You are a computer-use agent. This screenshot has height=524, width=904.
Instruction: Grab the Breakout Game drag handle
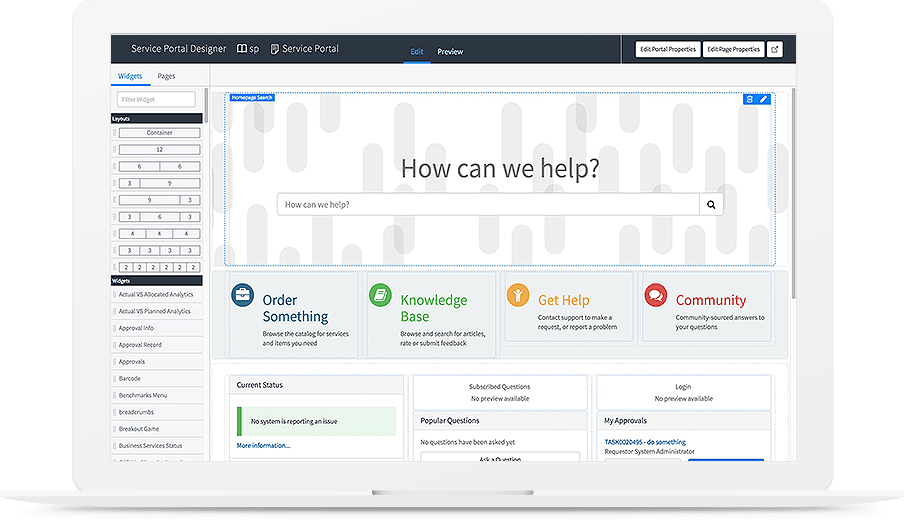pyautogui.click(x=114, y=429)
